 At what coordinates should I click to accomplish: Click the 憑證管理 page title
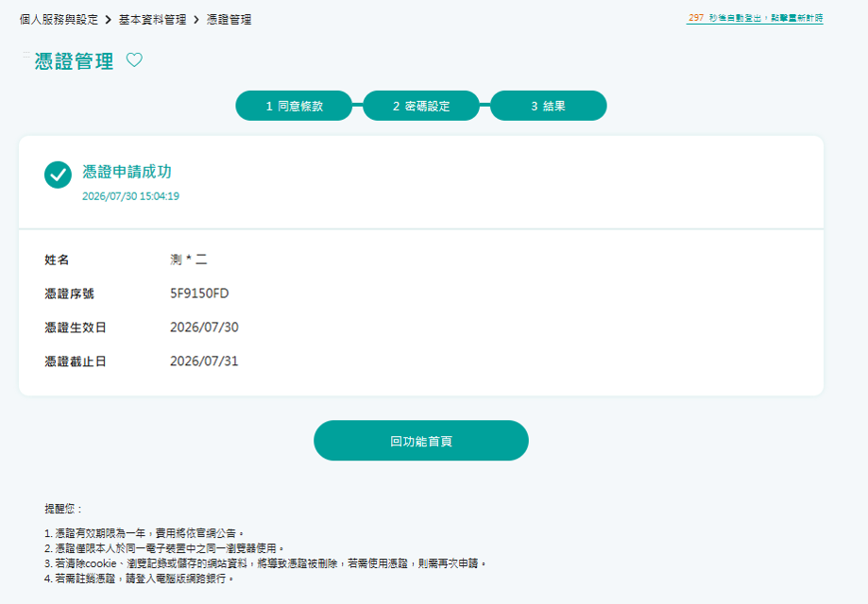tap(75, 60)
